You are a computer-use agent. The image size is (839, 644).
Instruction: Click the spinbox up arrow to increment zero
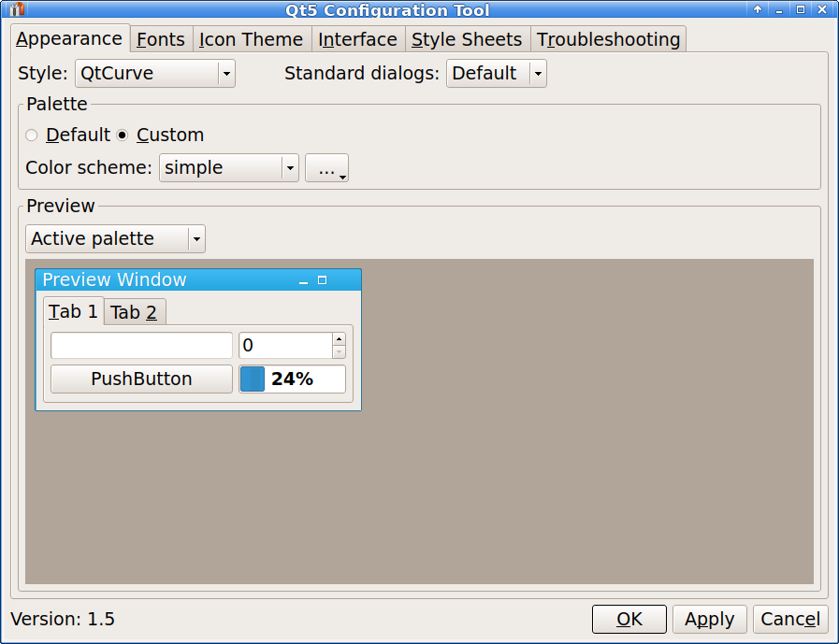click(x=338, y=338)
